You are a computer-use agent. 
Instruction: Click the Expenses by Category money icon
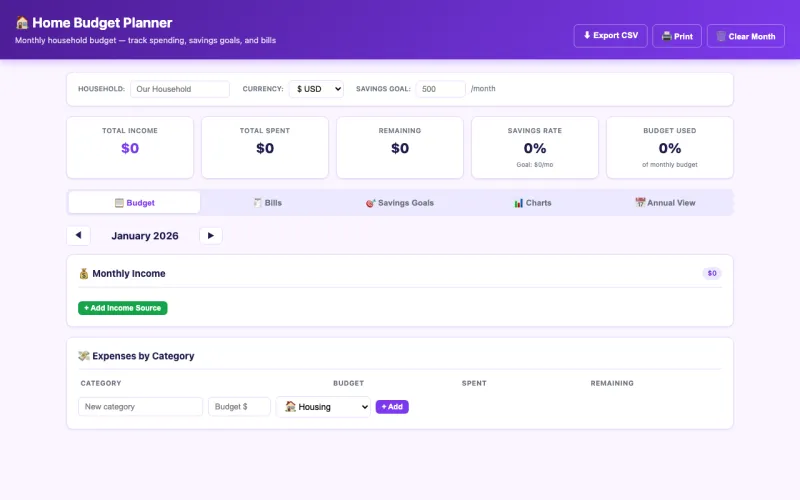tap(84, 356)
